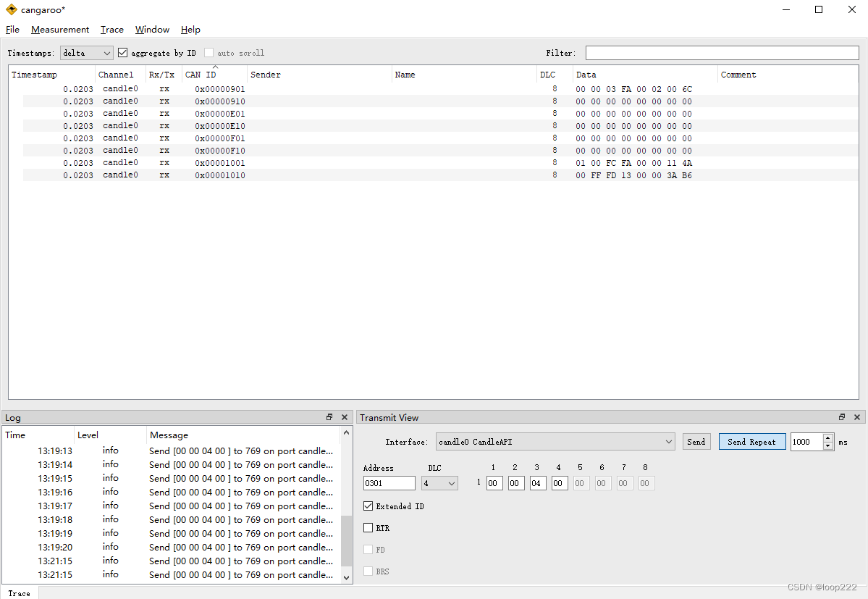
Task: Select trace row with CAN ID 0x00000E10
Action: [x=441, y=126]
